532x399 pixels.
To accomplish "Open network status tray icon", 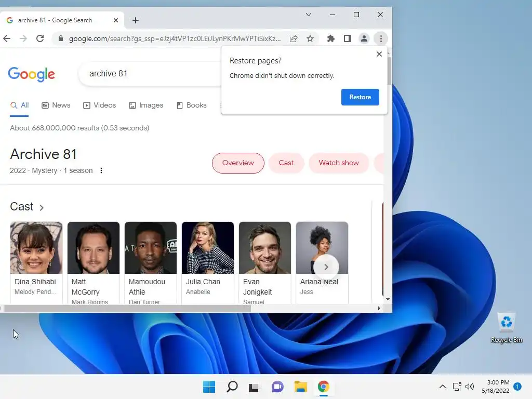I will tap(457, 387).
